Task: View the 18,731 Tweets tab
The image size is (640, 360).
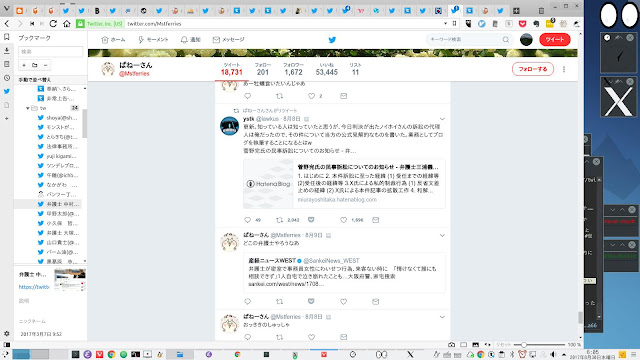Action: pos(232,69)
